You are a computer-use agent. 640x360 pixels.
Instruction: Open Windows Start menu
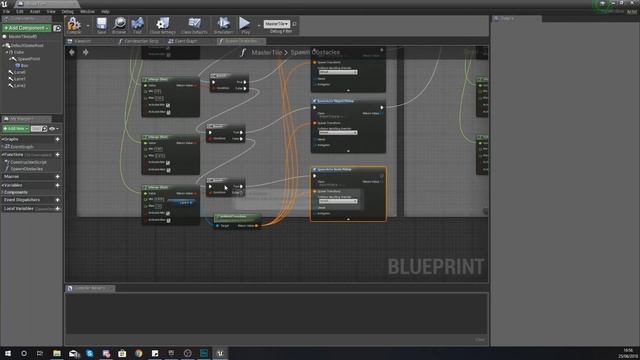click(x=8, y=353)
